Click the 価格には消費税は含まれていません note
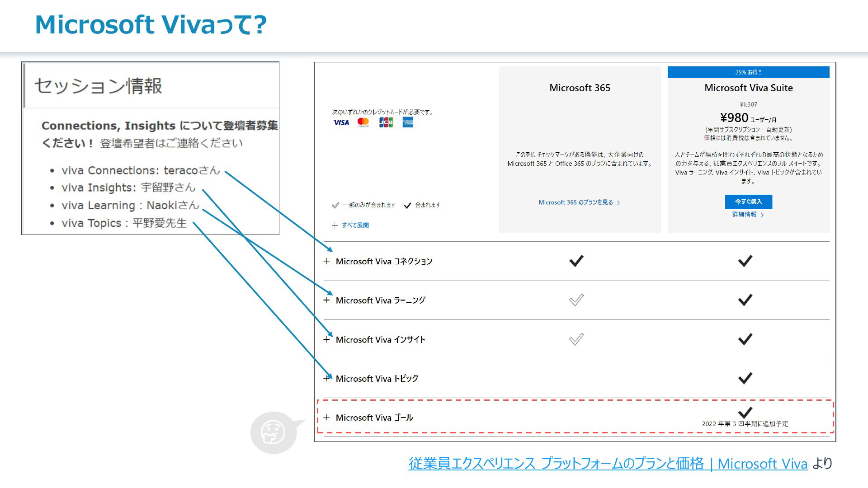 [749, 138]
